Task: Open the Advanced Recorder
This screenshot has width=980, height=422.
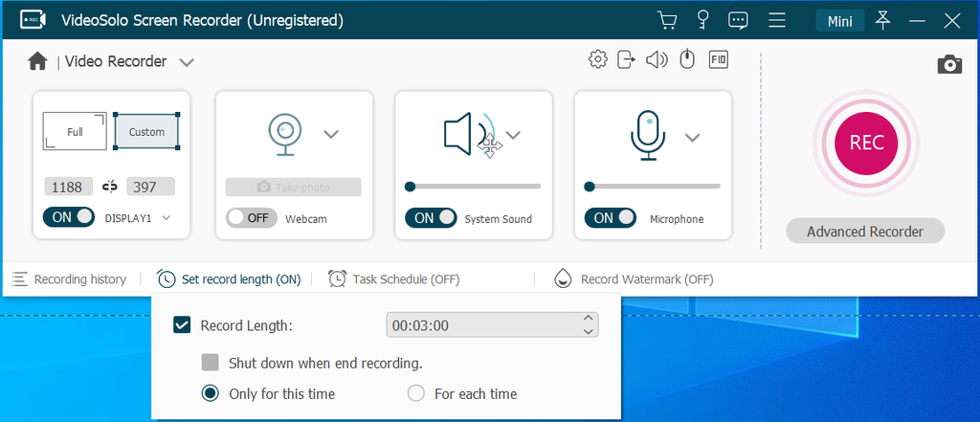Action: tap(865, 232)
